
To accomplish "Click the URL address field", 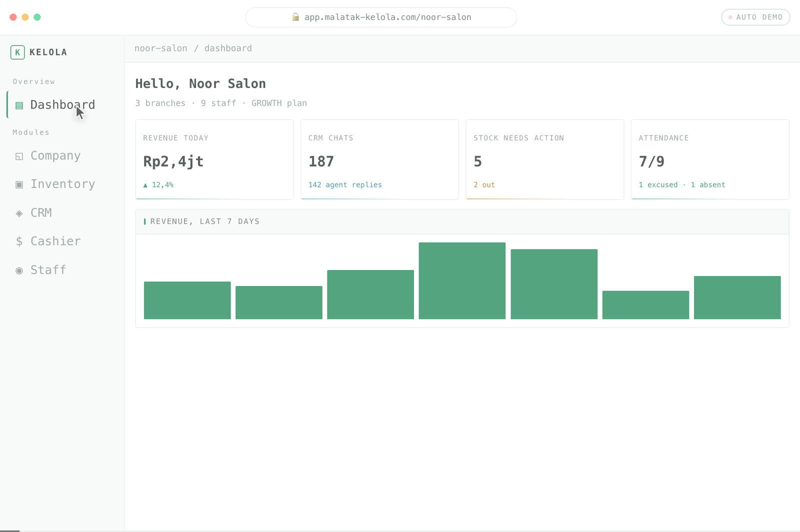I will tap(381, 17).
